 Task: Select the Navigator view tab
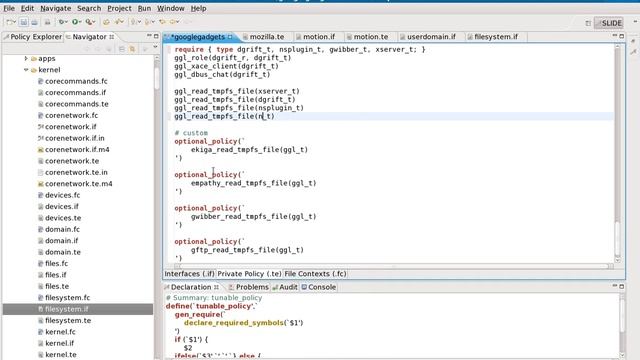tap(89, 37)
